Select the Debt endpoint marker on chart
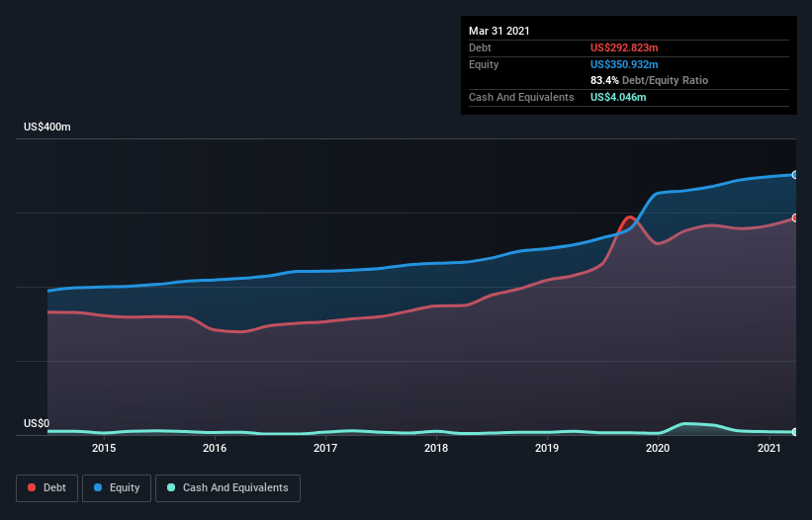The image size is (812, 520). point(795,217)
